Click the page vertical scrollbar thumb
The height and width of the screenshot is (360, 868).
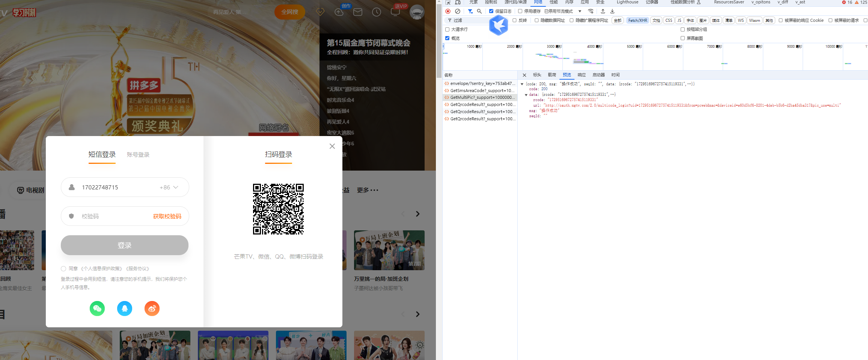point(439,41)
